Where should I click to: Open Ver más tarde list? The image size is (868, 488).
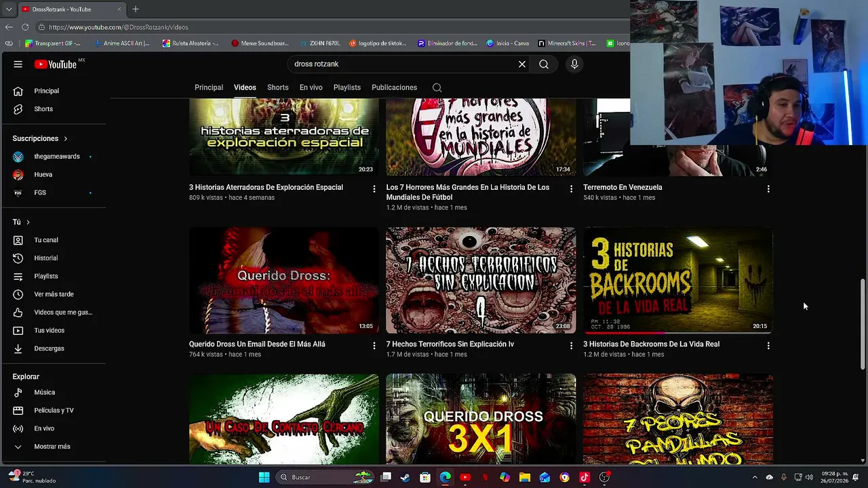pos(53,294)
